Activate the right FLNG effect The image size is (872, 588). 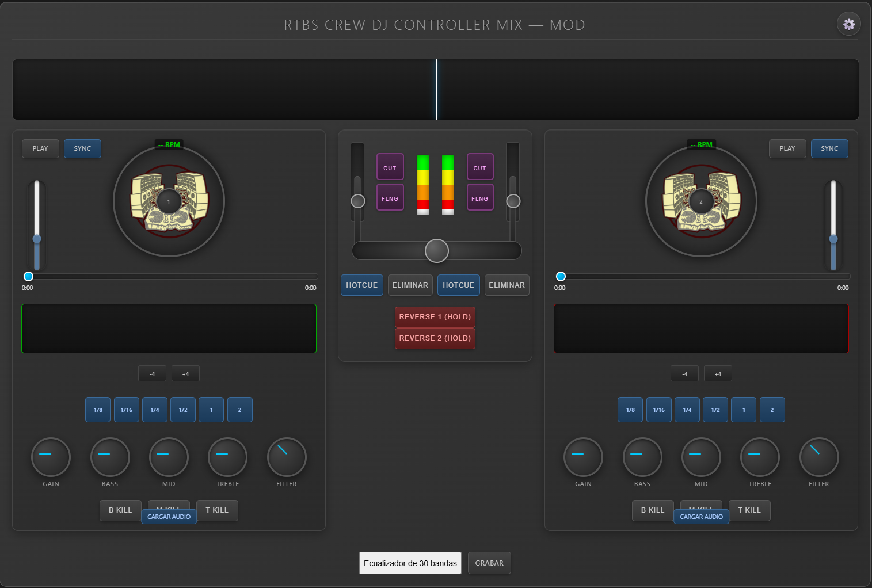coord(479,197)
